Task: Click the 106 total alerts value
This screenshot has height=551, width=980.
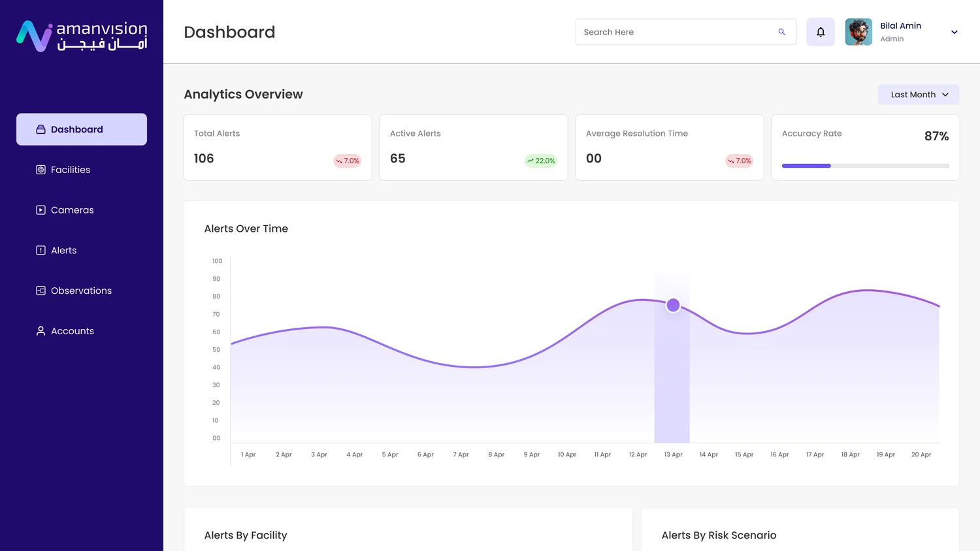Action: pyautogui.click(x=204, y=159)
